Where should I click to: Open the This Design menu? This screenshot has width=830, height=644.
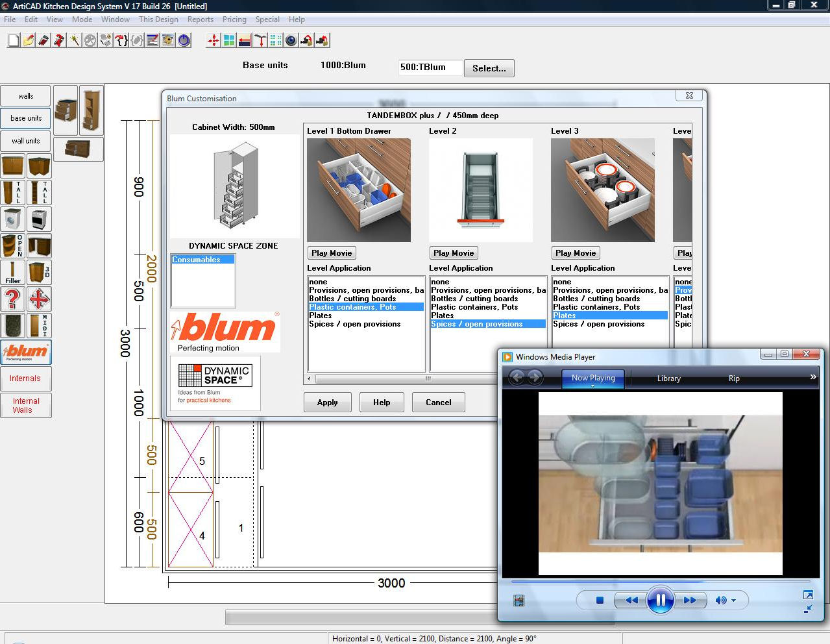click(x=158, y=19)
